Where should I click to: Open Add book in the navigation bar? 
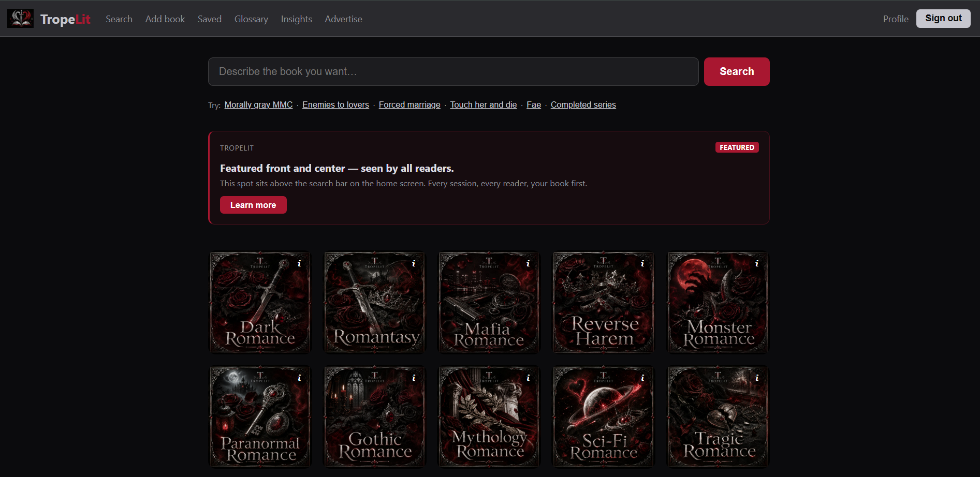[x=165, y=19]
